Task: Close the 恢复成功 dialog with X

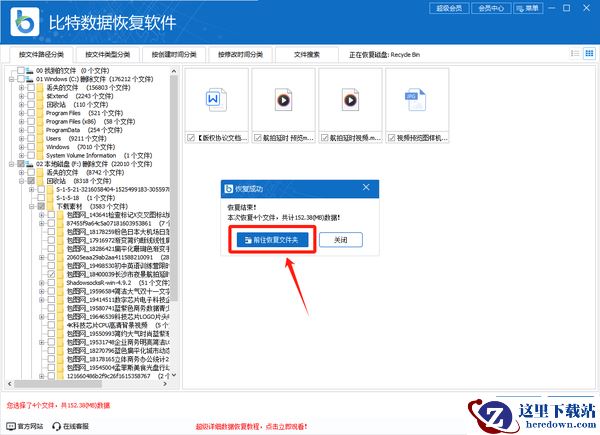Action: pyautogui.click(x=366, y=187)
